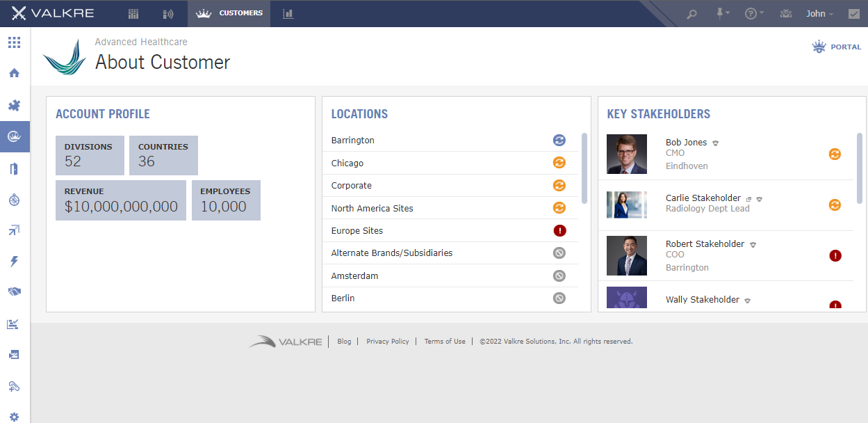Click the Employees 10,000 tile
Viewport: 868px width, 423px height.
(226, 200)
